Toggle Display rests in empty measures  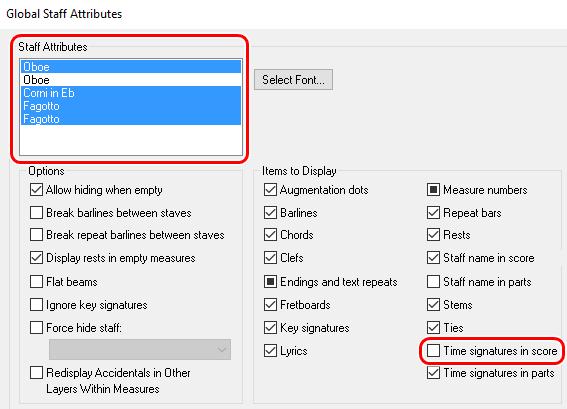tap(36, 258)
